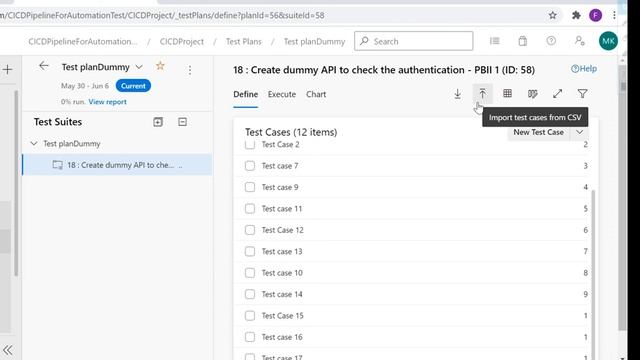Image resolution: width=640 pixels, height=360 pixels.
Task: Open Test Case 12 row title
Action: point(282,230)
